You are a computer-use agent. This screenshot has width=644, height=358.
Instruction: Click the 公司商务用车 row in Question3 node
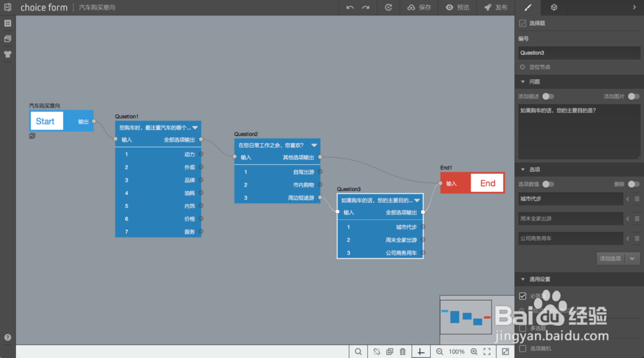(x=380, y=253)
